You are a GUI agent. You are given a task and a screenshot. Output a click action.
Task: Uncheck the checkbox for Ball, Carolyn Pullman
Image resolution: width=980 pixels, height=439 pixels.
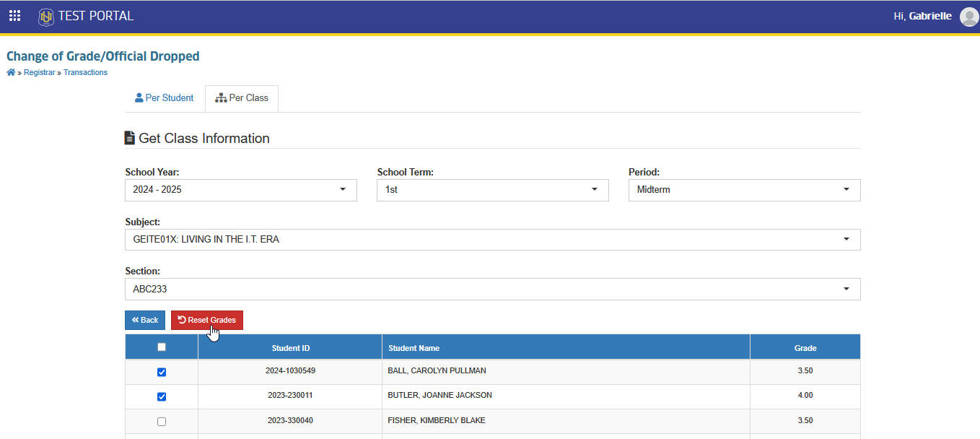162,372
